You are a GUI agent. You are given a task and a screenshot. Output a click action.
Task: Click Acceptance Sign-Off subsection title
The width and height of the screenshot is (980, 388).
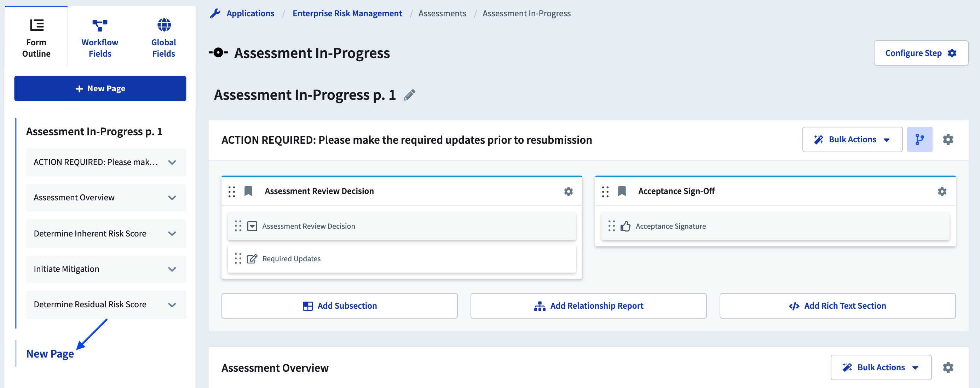[x=676, y=191]
